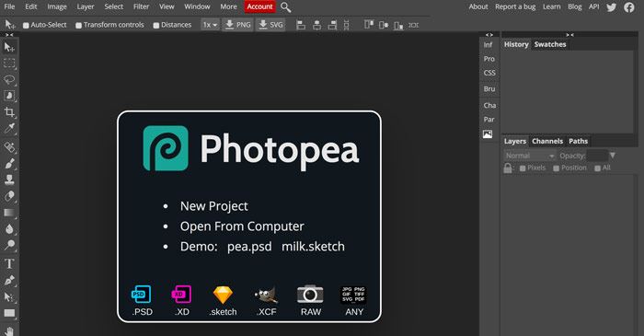Activate the Pen tool
Image resolution: width=644 pixels, height=336 pixels.
pyautogui.click(x=9, y=280)
